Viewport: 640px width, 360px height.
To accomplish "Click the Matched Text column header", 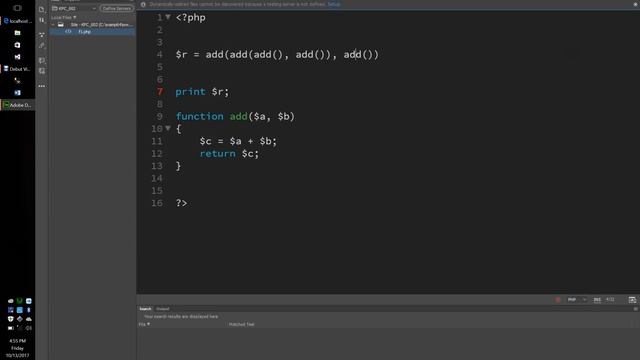I will 241,324.
